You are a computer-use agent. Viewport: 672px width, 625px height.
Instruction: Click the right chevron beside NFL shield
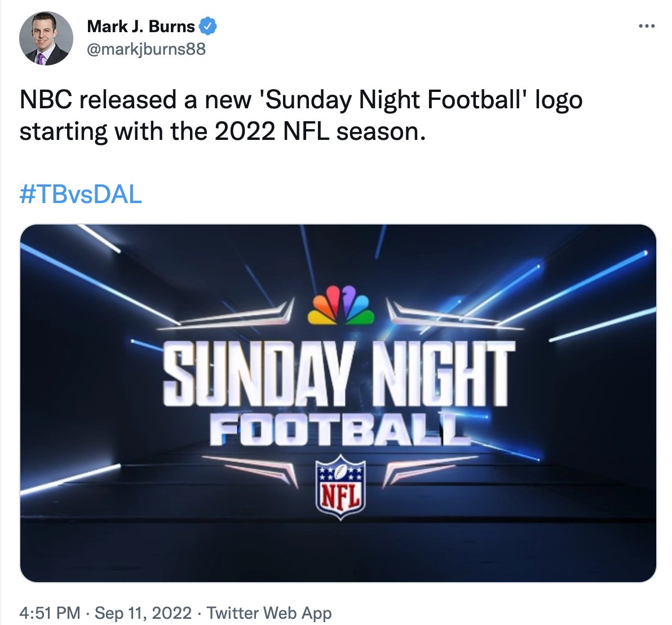click(430, 470)
